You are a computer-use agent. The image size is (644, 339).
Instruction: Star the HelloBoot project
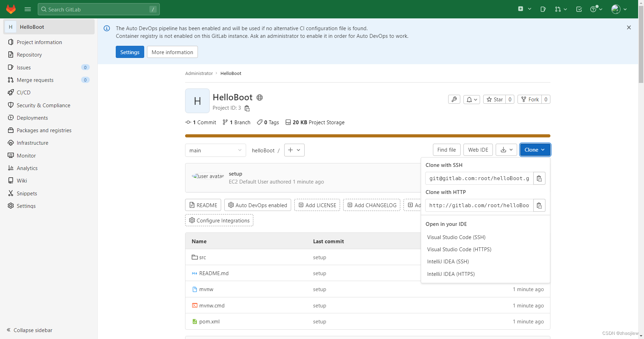(x=495, y=99)
